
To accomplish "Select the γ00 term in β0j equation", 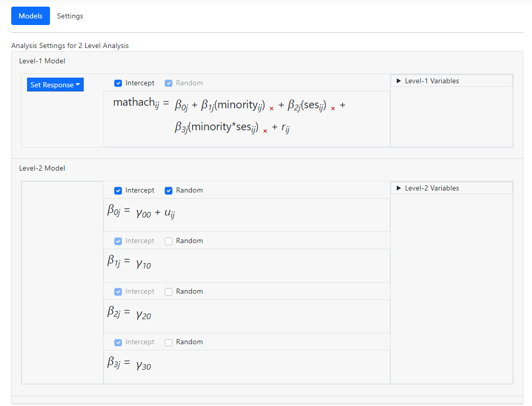I will 143,213.
